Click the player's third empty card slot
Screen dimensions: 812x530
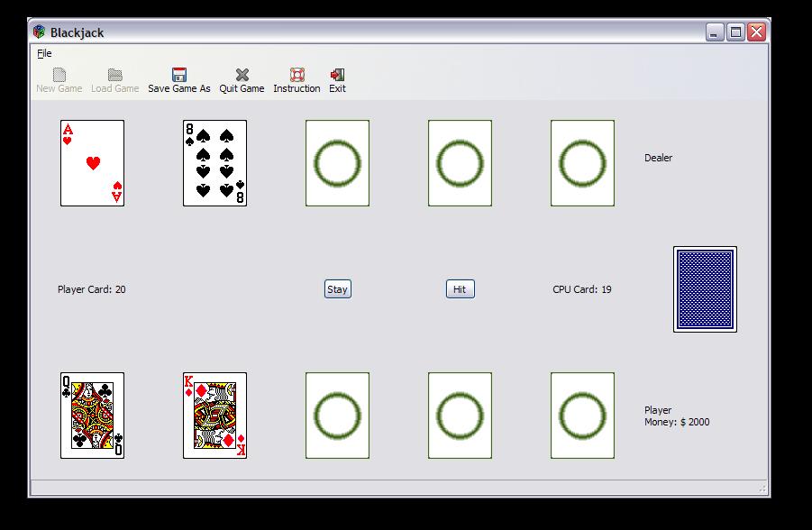(338, 416)
